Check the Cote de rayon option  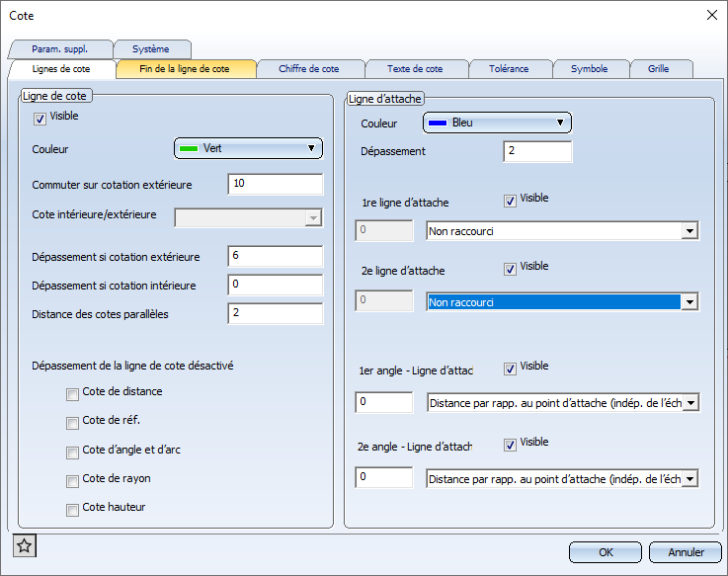(72, 481)
